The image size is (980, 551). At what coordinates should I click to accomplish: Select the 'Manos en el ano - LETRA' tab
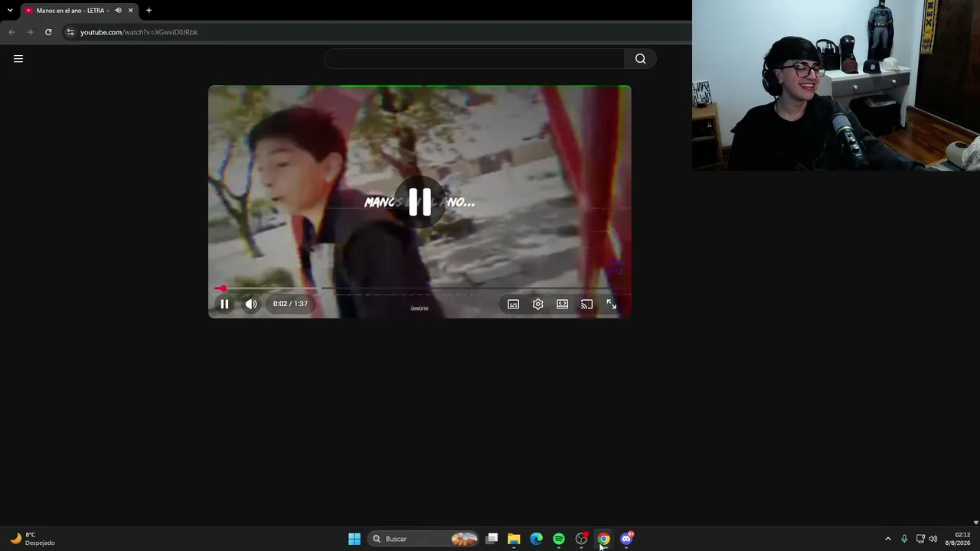(80, 11)
